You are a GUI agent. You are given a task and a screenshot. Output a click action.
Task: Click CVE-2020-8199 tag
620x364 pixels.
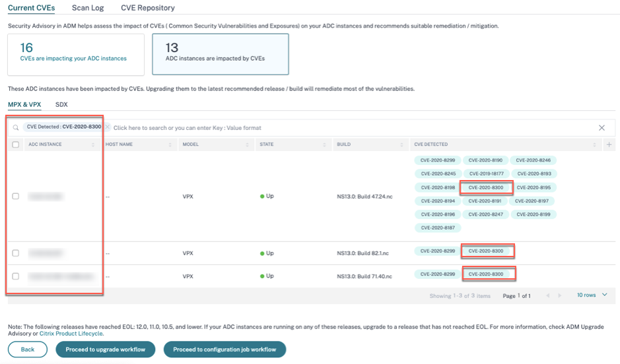click(534, 214)
